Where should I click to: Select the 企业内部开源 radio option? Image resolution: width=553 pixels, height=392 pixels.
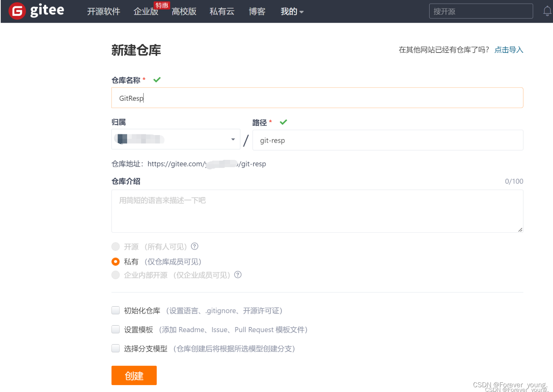click(115, 275)
